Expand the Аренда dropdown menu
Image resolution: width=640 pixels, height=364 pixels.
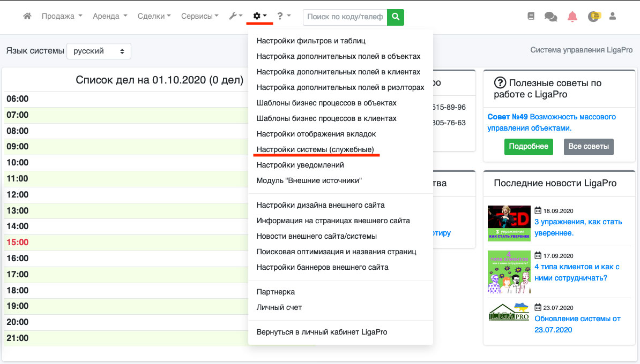coord(110,17)
